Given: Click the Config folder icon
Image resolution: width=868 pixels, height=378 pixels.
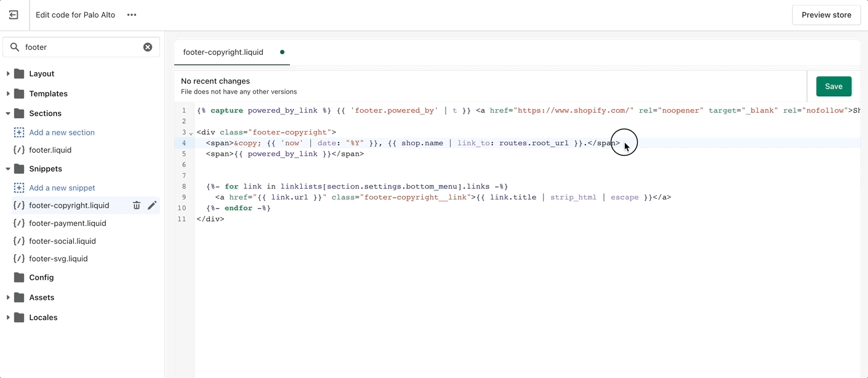Looking at the screenshot, I should [19, 278].
